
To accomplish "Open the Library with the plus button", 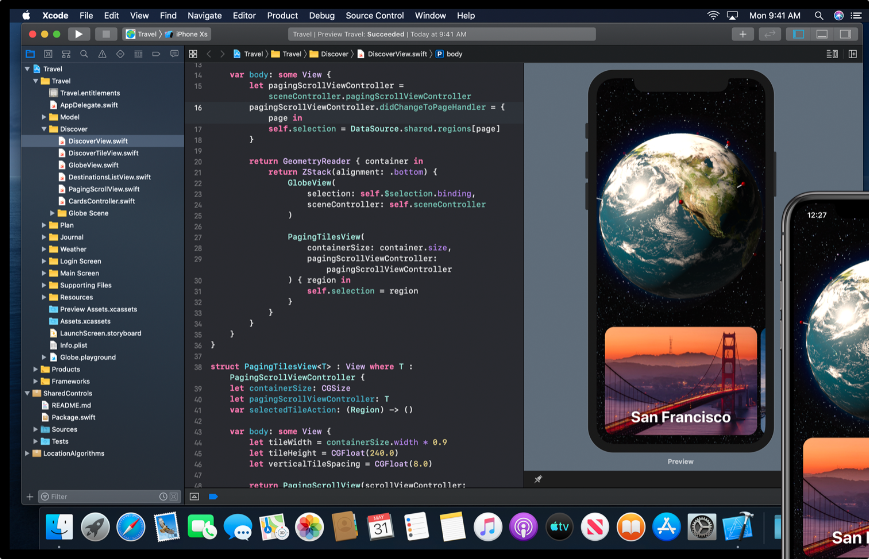I will click(x=743, y=34).
